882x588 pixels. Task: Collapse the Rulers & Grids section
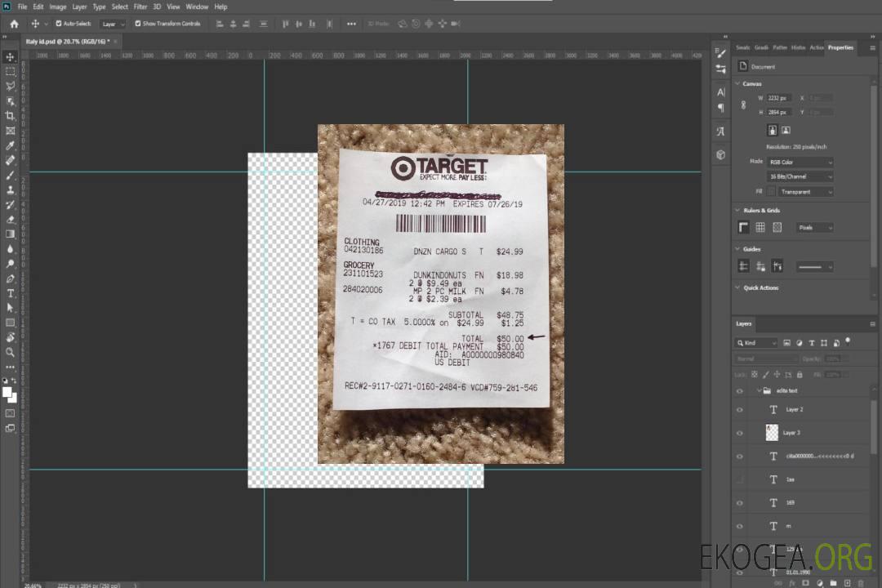point(737,211)
